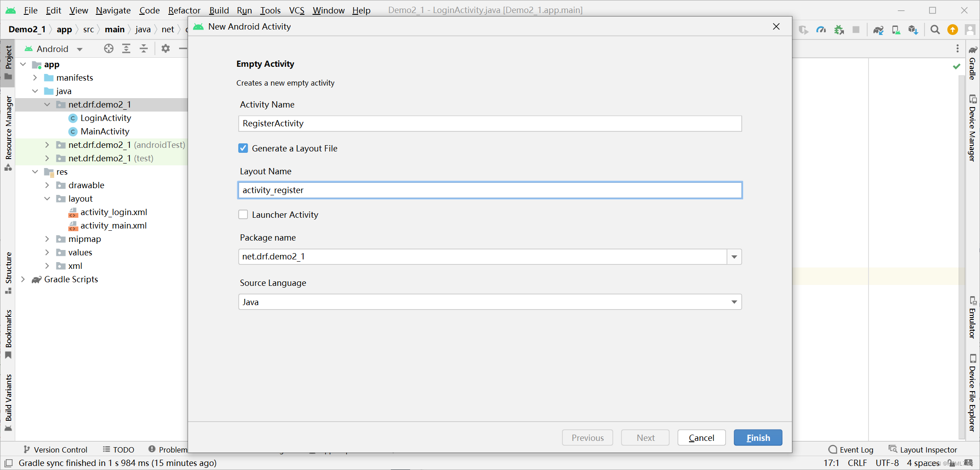Click Collapse All icon in Project panel

pos(144,48)
